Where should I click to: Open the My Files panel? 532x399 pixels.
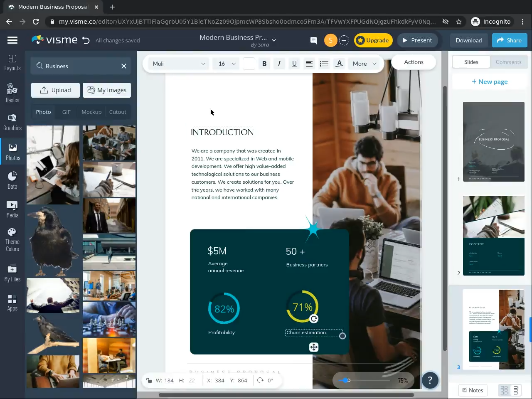pyautogui.click(x=12, y=273)
